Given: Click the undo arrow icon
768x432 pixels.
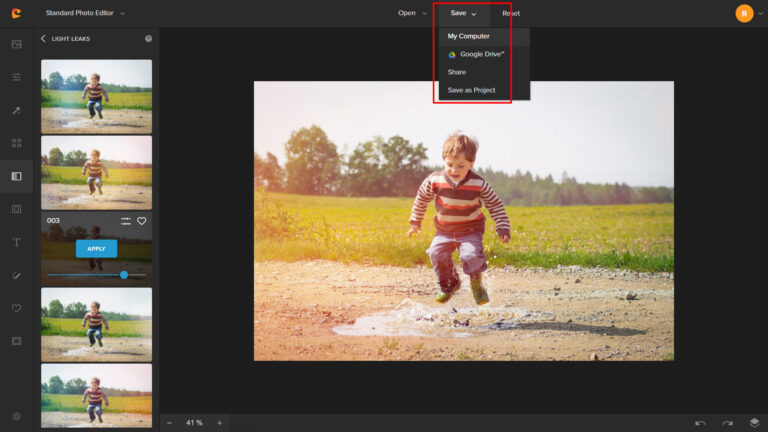Looking at the screenshot, I should [700, 423].
